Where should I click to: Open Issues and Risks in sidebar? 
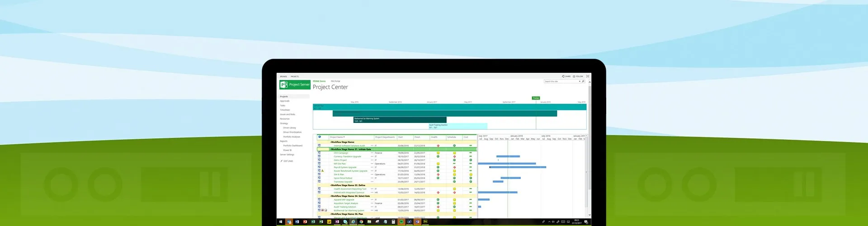(x=288, y=114)
